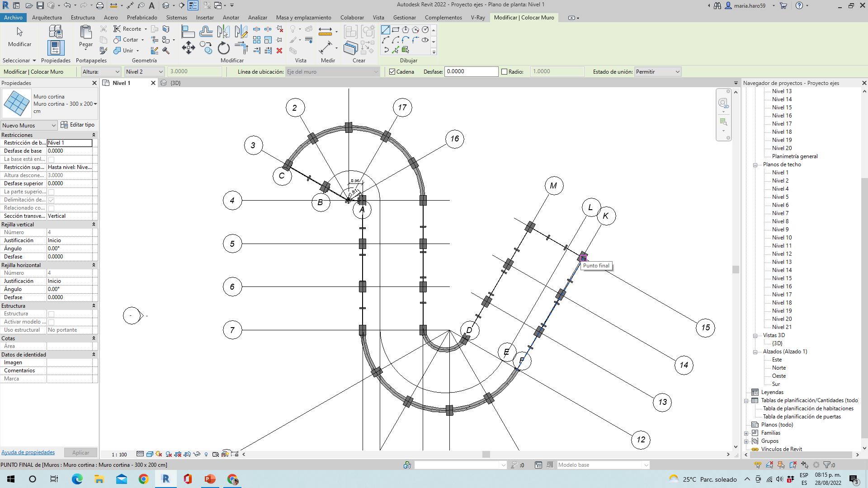Image resolution: width=868 pixels, height=488 pixels.
Task: Toggle the Relacionado con masa checkbox
Action: click(51, 208)
